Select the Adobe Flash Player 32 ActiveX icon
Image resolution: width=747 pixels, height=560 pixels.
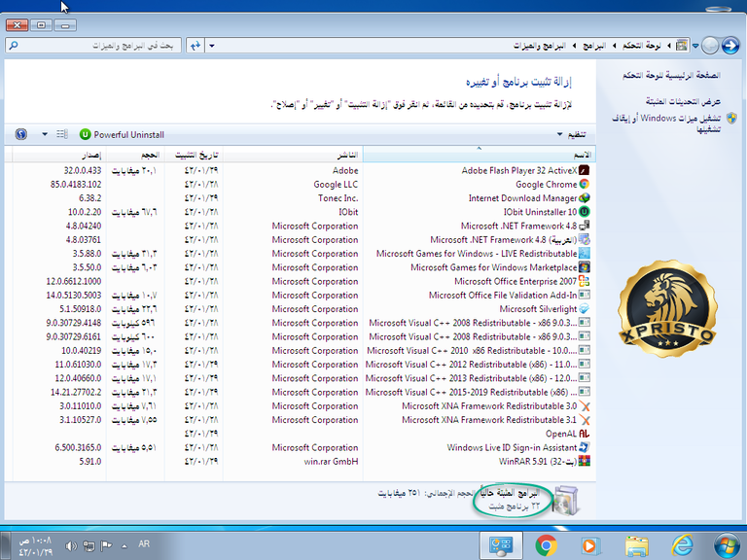pyautogui.click(x=584, y=170)
